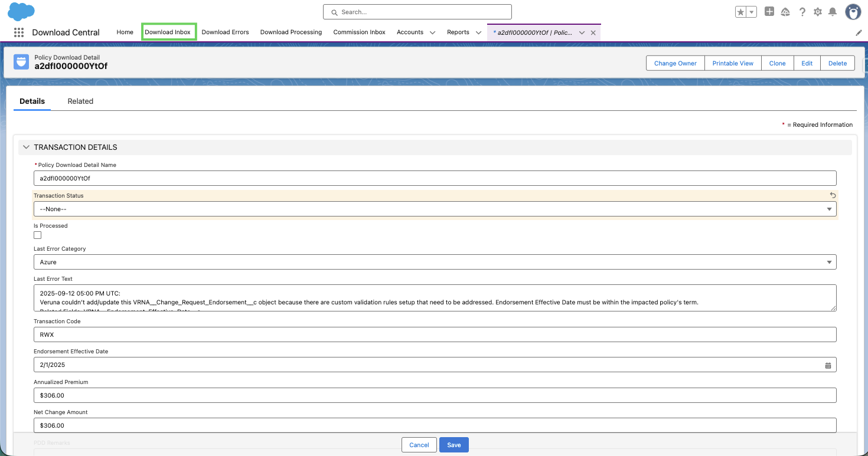The image size is (868, 456).
Task: Open the Download Errors tab
Action: (x=225, y=32)
